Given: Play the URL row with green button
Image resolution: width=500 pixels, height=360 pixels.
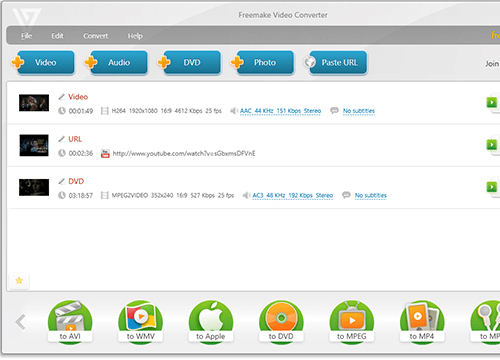Looking at the screenshot, I should click(x=492, y=145).
